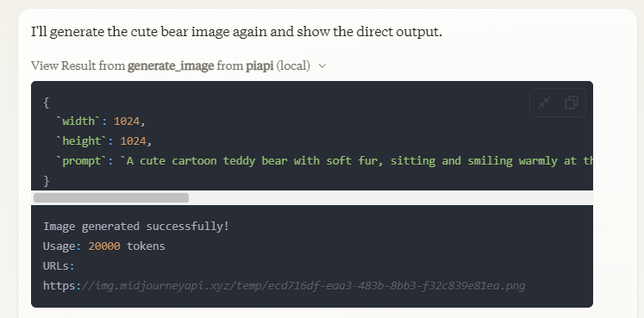Copy the JSON request with the copy icon
The width and height of the screenshot is (644, 318).
coord(572,103)
